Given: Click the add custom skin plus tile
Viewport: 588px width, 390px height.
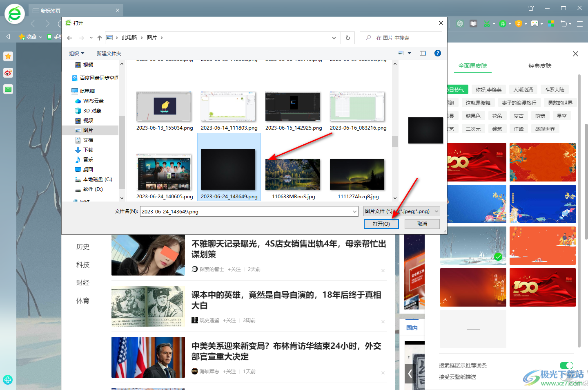Looking at the screenshot, I should [473, 329].
